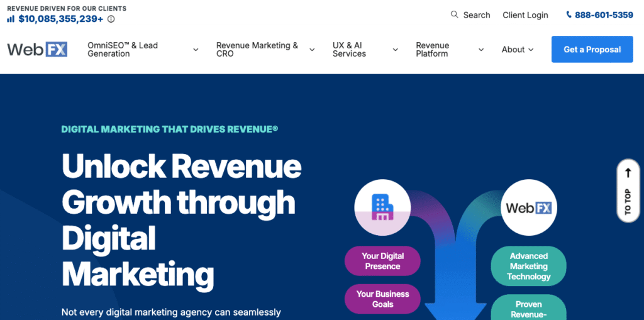Open Revenue Platform menu

click(433, 50)
